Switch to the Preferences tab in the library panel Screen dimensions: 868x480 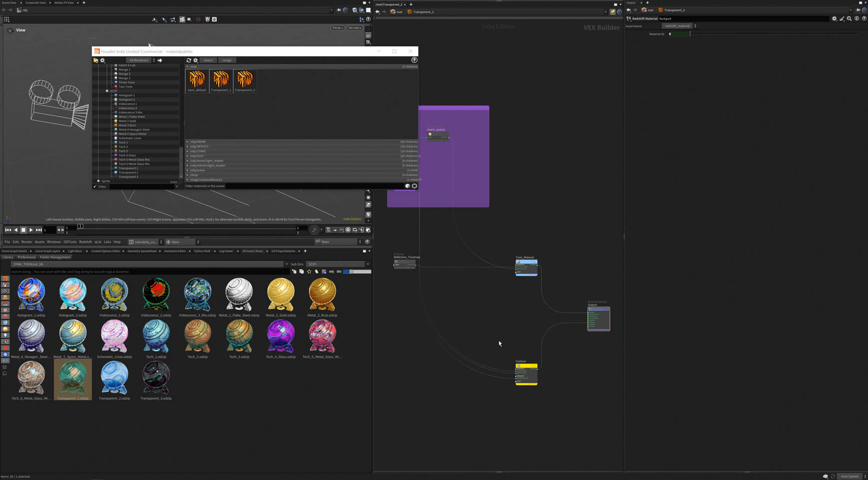coord(26,257)
